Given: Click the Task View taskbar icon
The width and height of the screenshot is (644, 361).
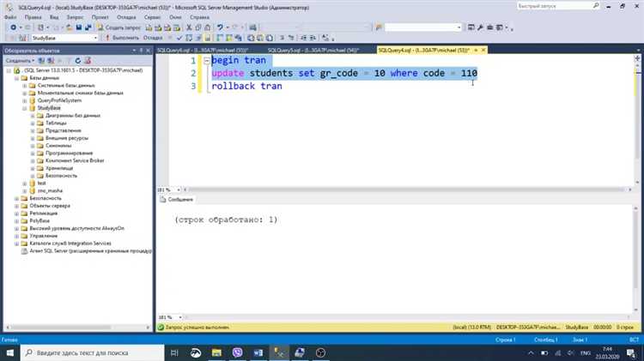Looking at the screenshot, I should (174, 352).
